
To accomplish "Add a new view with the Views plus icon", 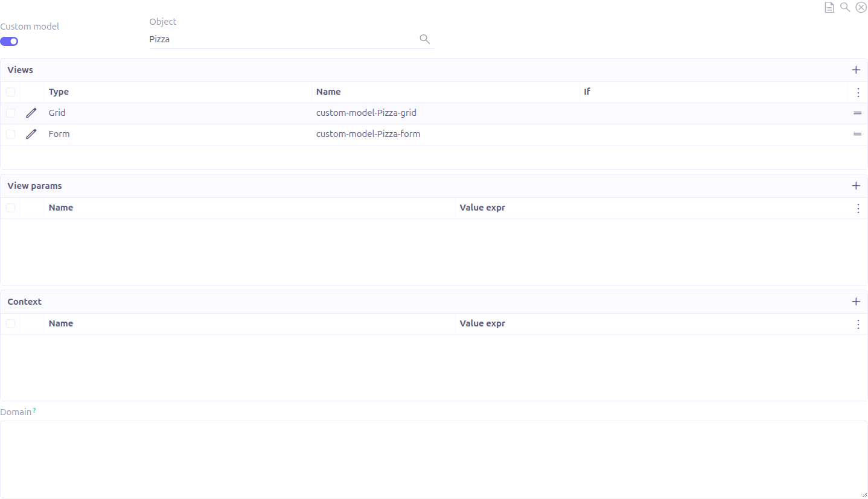I will pos(856,69).
